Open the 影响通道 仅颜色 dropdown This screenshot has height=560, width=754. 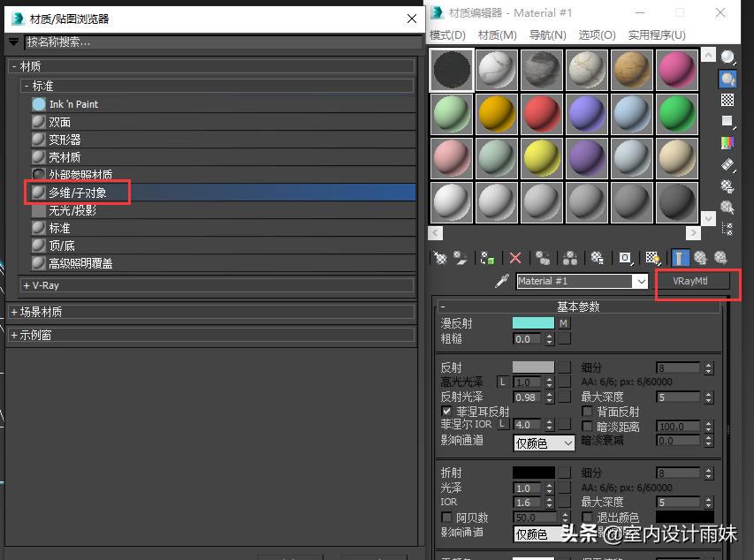543,442
